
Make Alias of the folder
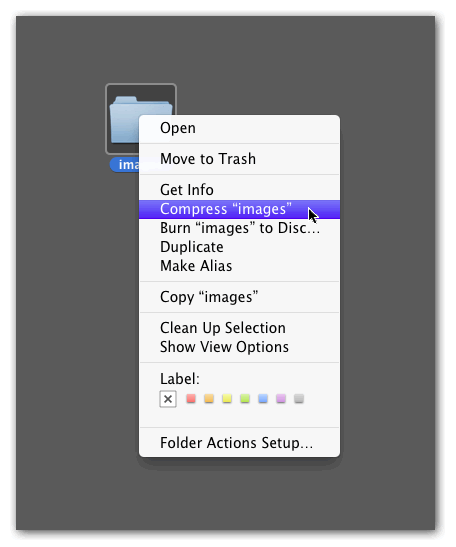[239, 266]
